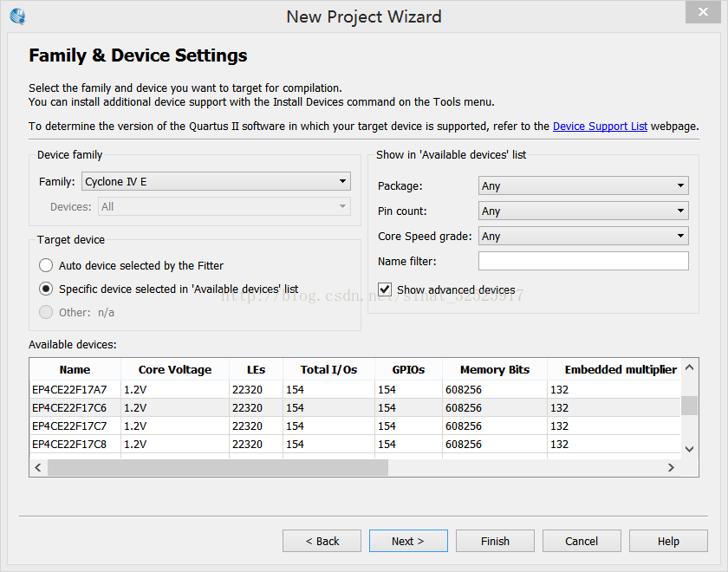
Task: Click the Finish button
Action: click(x=495, y=541)
